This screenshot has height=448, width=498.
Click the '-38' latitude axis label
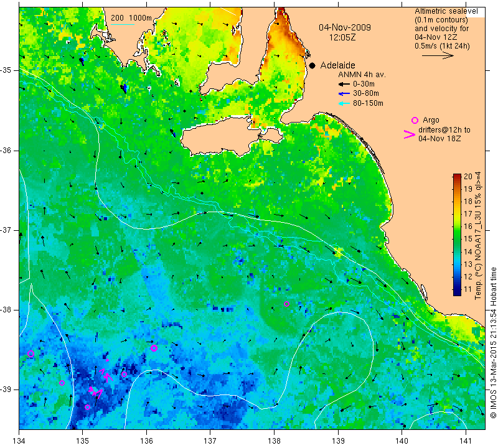tap(6, 310)
